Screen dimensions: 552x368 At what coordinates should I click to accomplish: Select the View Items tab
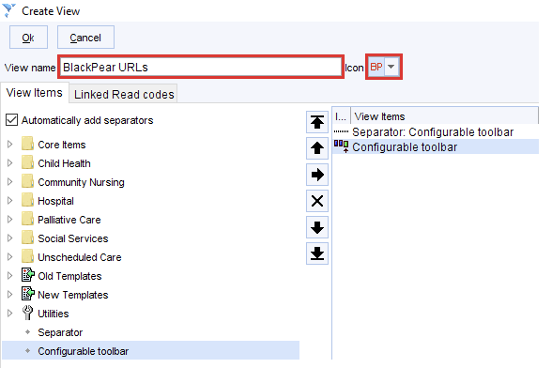click(34, 93)
